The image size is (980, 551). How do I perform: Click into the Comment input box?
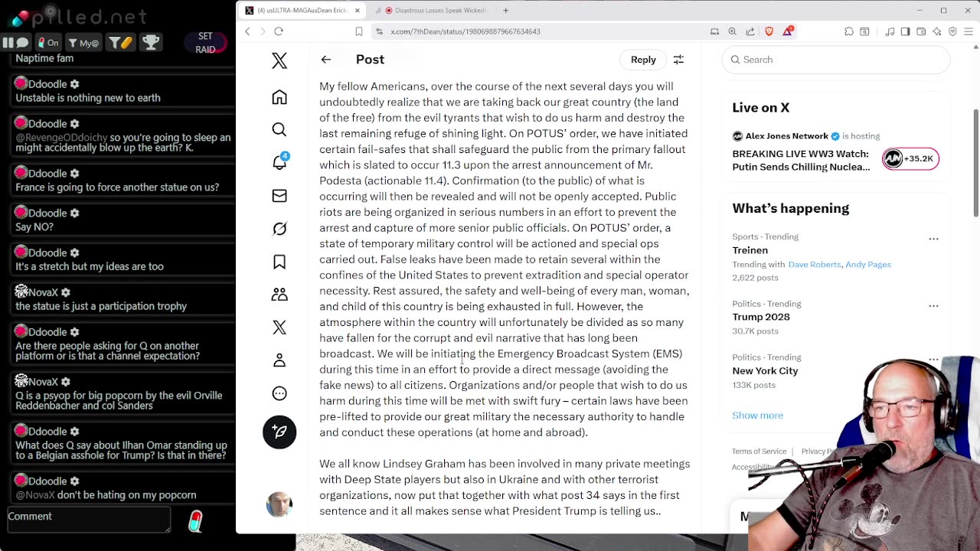pyautogui.click(x=89, y=520)
